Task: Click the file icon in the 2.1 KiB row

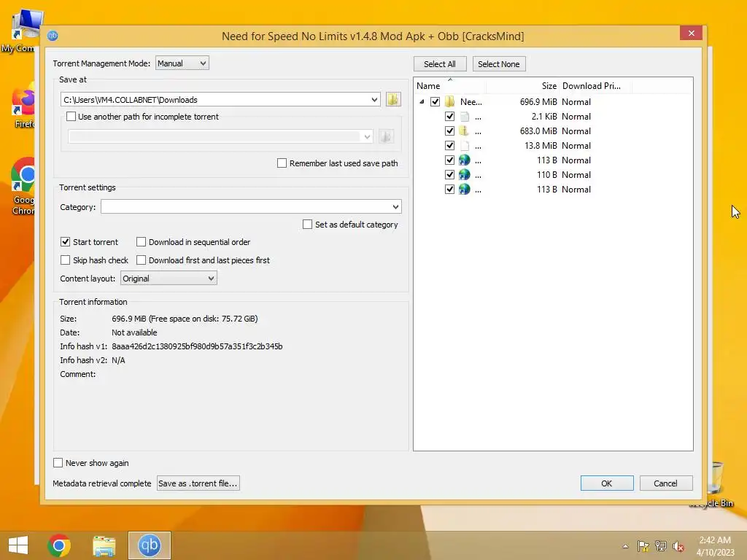Action: tap(465, 117)
